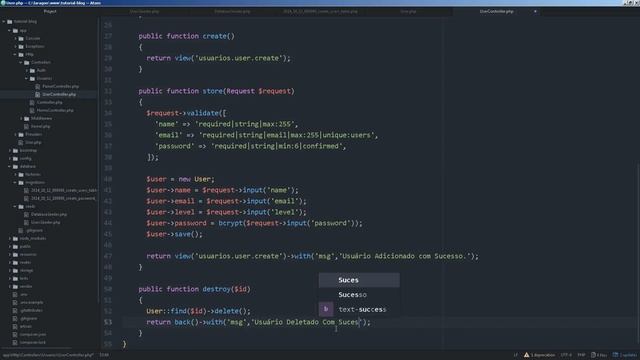Click the PainelController.php file icon
This screenshot has width=640, height=360.
click(x=38, y=87)
